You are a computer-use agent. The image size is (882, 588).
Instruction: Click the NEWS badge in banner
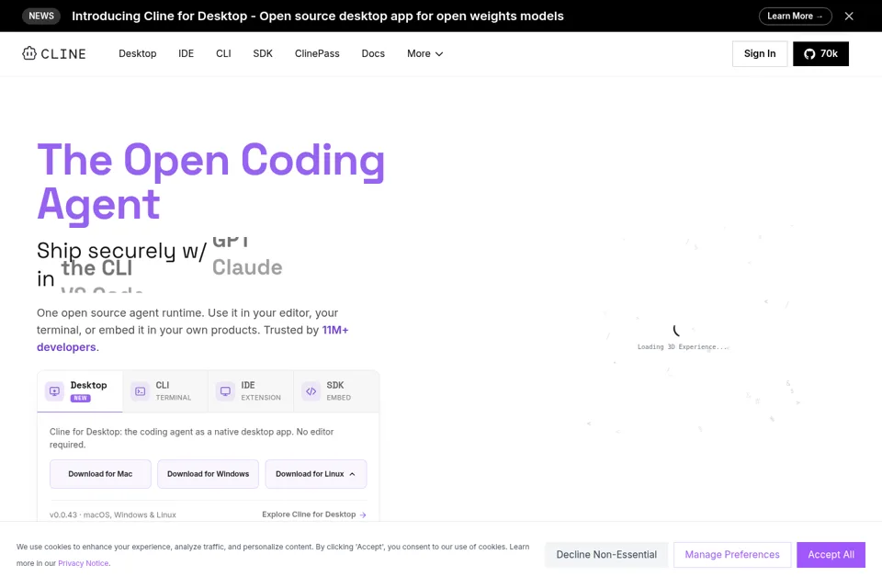tap(41, 16)
